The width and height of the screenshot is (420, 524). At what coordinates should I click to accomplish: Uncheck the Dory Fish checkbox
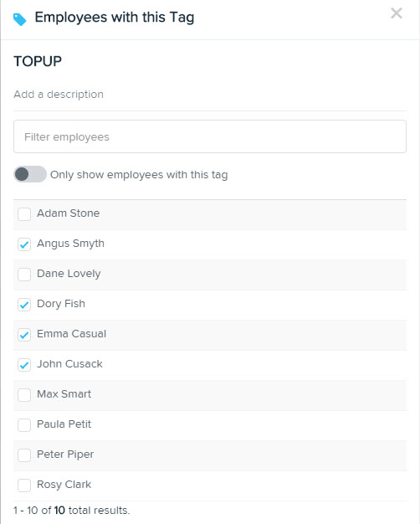tap(24, 305)
